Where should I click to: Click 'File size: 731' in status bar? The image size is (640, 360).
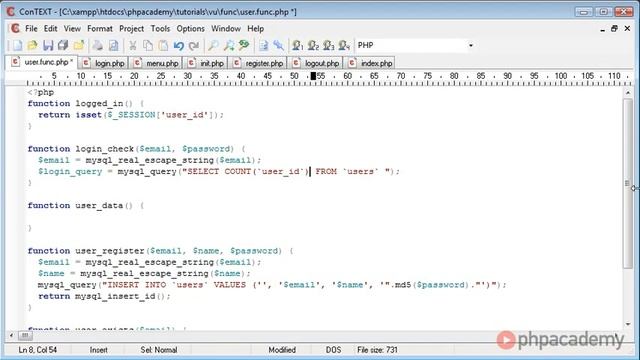click(377, 350)
